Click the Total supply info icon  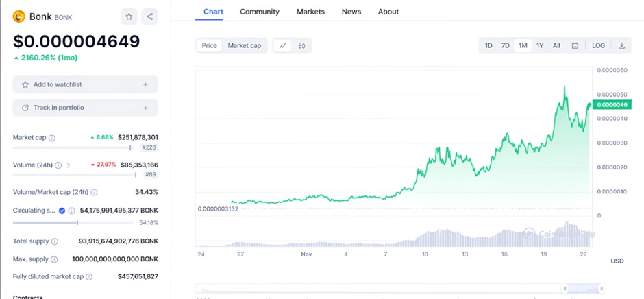pos(54,241)
